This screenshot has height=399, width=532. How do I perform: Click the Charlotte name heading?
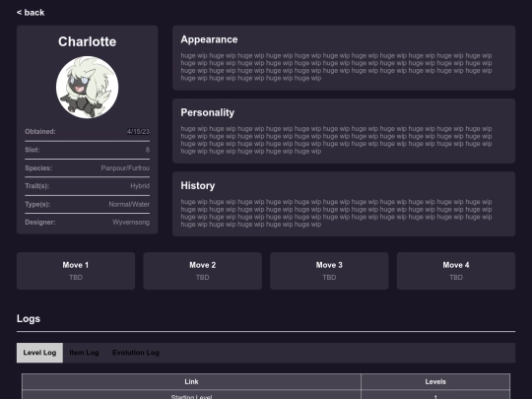[x=88, y=41]
